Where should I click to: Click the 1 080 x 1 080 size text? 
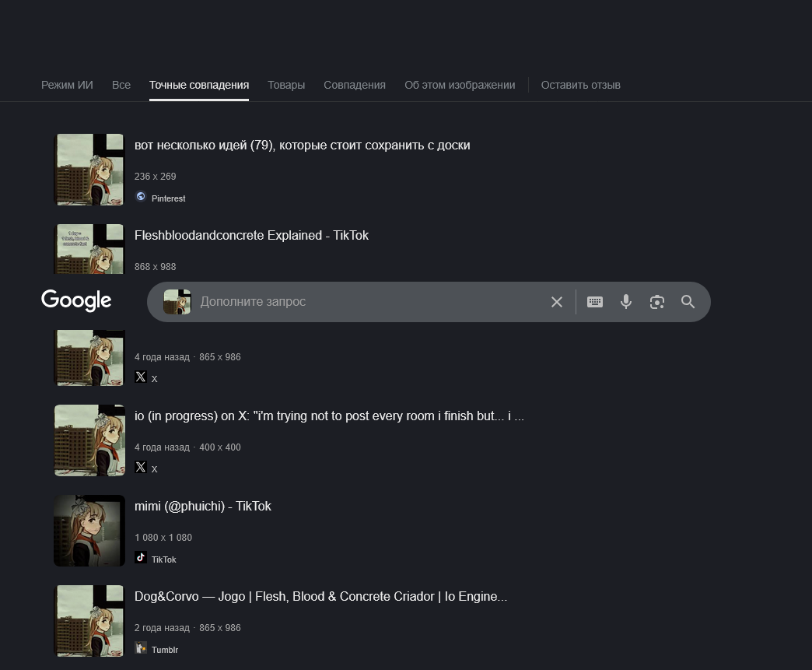coord(163,538)
